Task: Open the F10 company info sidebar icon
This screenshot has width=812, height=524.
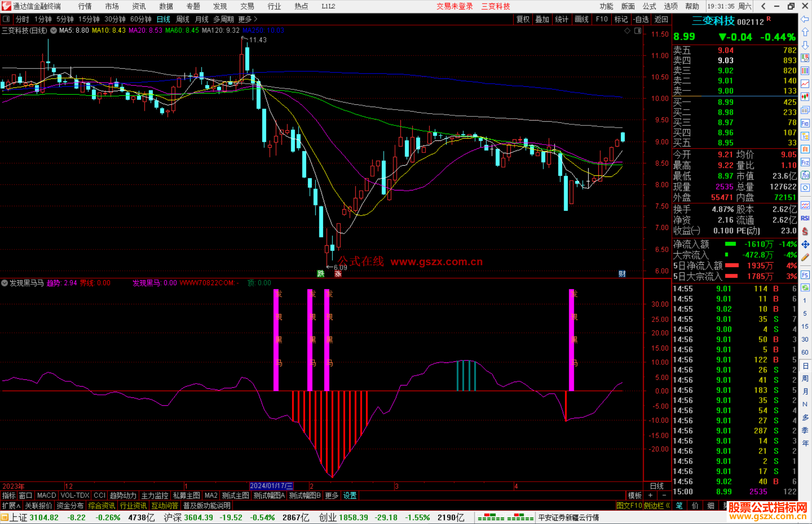Action: pyautogui.click(x=805, y=124)
